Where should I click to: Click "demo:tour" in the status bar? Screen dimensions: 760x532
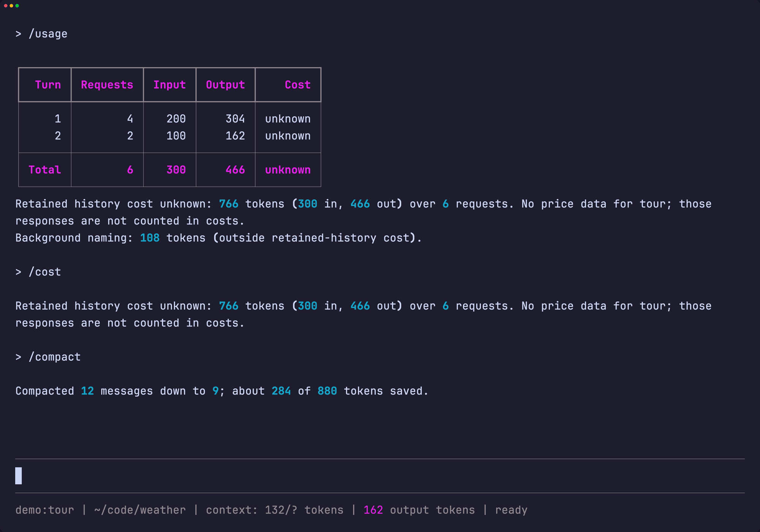click(45, 510)
